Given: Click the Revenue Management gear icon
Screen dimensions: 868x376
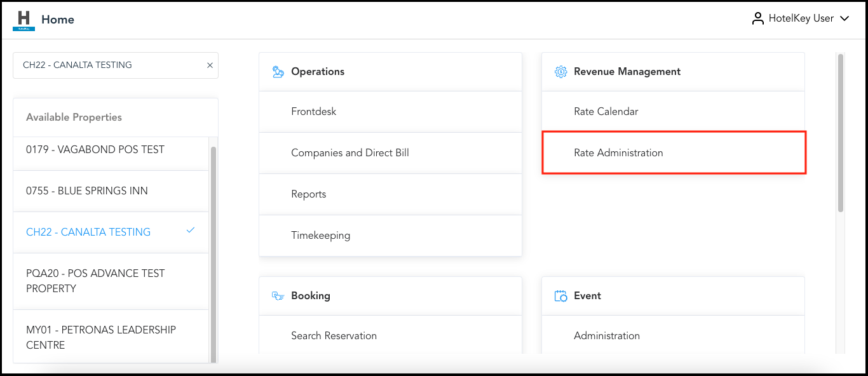Looking at the screenshot, I should tap(560, 72).
